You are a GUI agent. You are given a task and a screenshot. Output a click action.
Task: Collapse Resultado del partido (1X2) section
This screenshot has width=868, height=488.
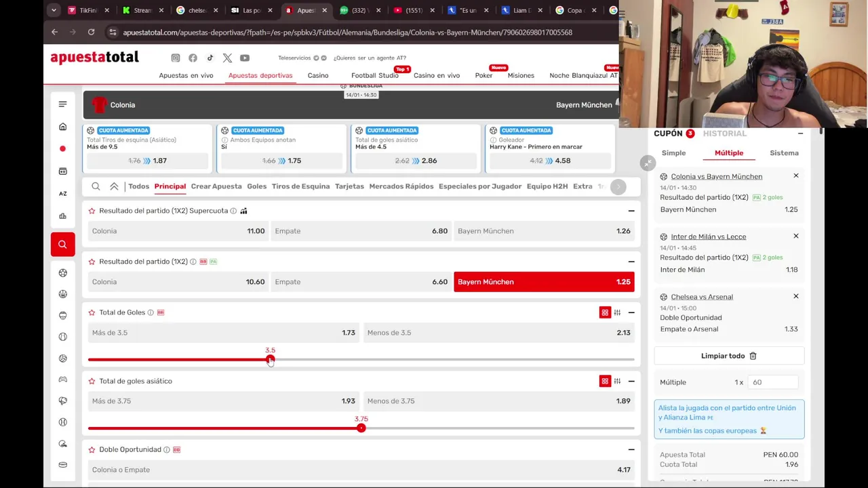[x=631, y=262]
